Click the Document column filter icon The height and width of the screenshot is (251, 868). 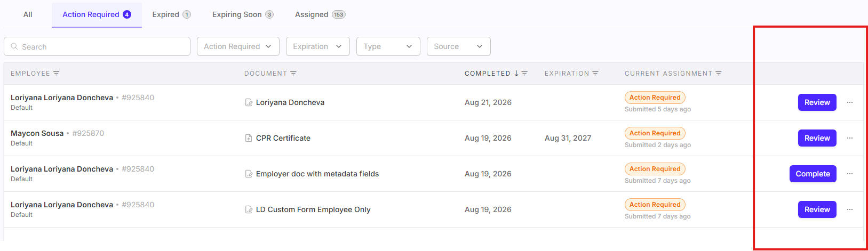point(293,74)
